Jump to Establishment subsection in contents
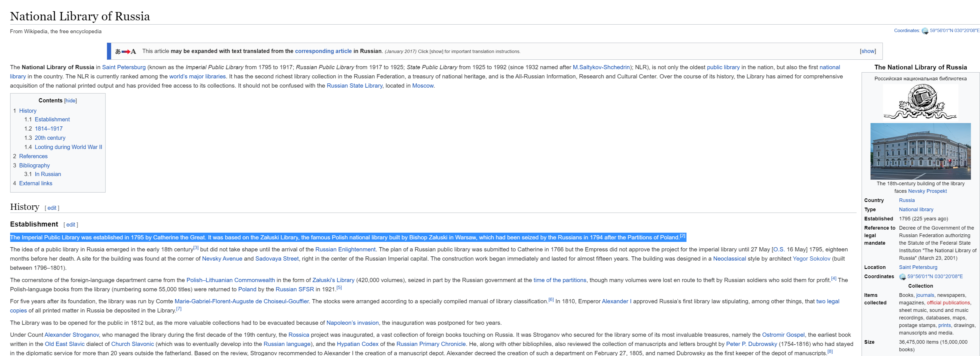The width and height of the screenshot is (980, 356). tap(52, 119)
